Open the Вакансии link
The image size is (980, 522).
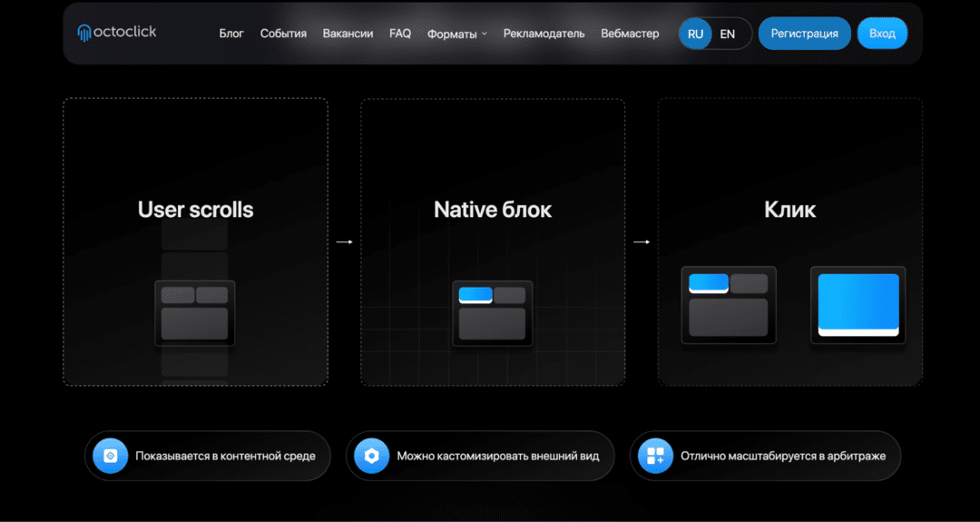[x=348, y=34]
